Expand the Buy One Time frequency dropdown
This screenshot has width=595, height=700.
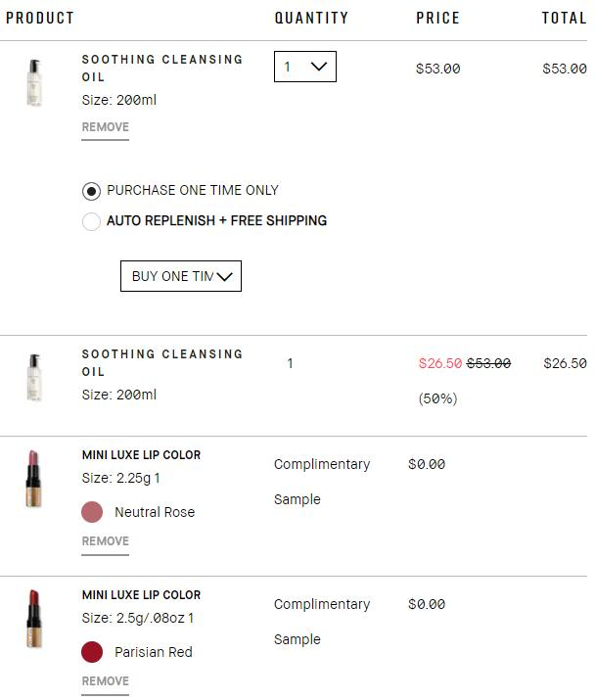point(181,276)
